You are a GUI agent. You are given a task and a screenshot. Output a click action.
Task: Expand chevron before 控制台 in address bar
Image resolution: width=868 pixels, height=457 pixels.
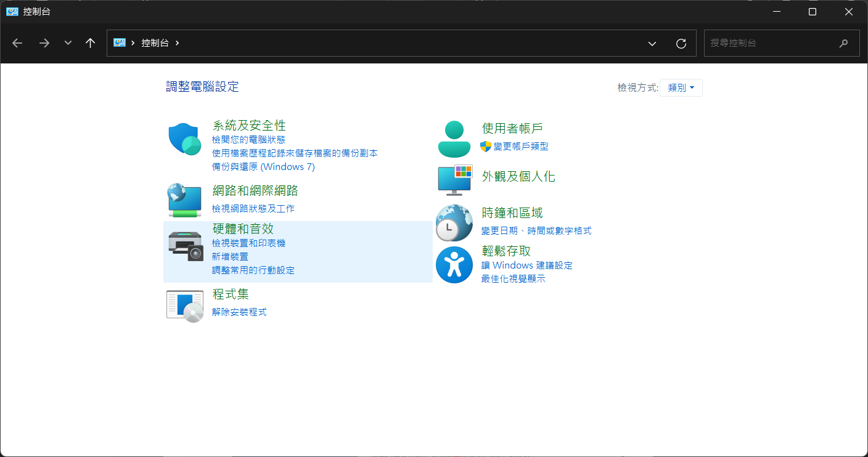click(133, 43)
